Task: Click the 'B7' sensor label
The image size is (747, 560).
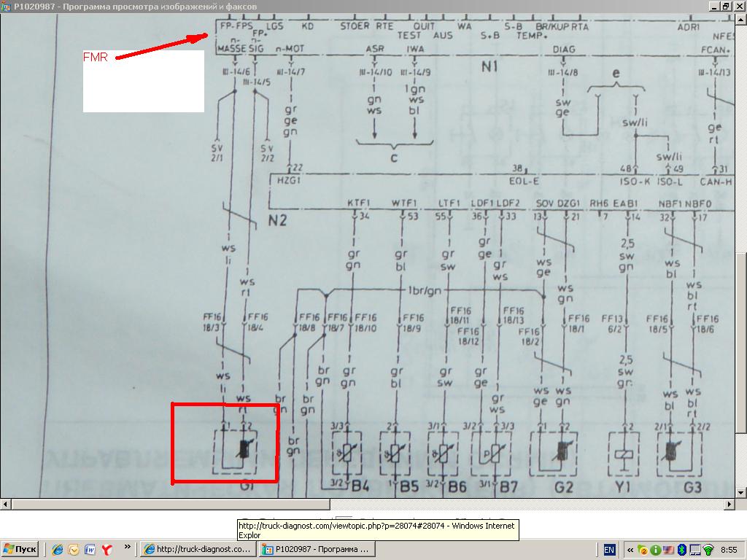Action: coord(508,487)
